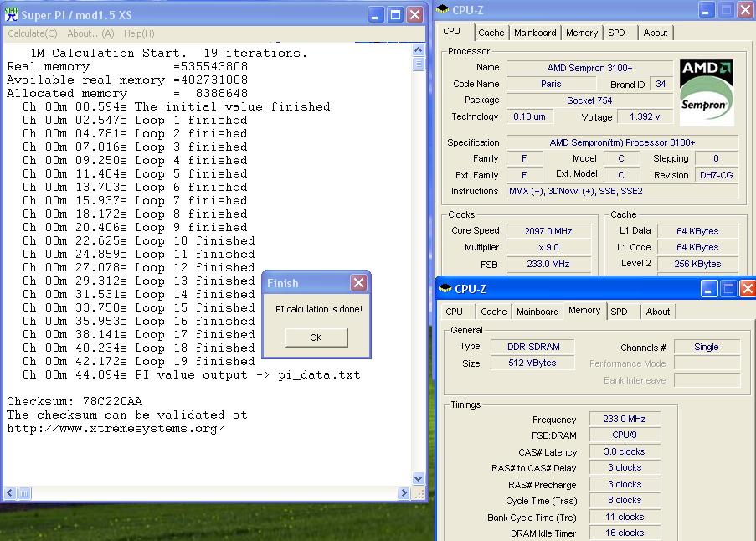
Task: Close the lower CPU-Z Memory window
Action: click(748, 289)
